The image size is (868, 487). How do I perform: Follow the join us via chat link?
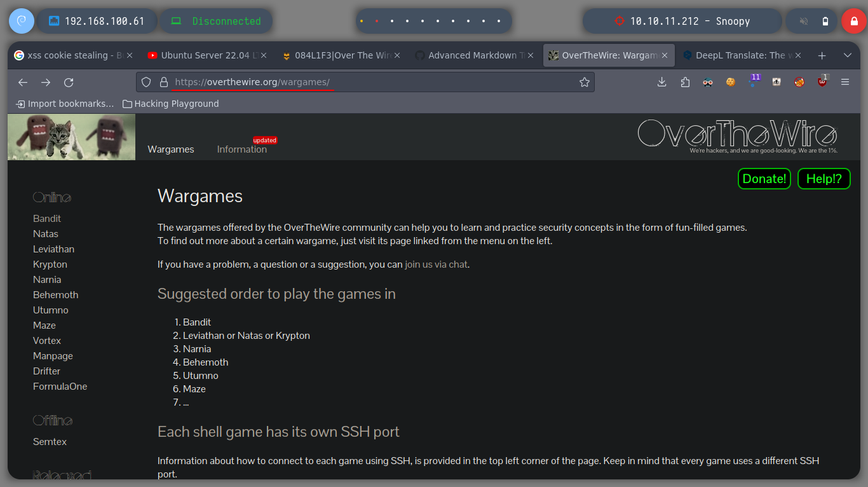click(436, 264)
